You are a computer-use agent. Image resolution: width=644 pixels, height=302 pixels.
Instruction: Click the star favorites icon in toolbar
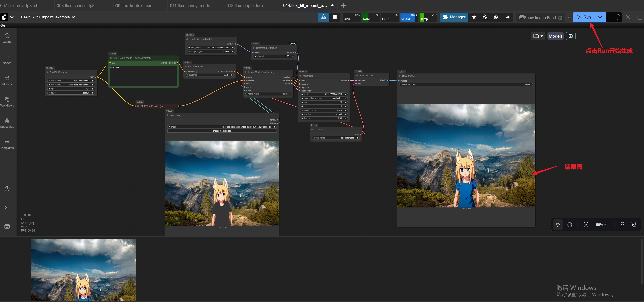(x=474, y=17)
